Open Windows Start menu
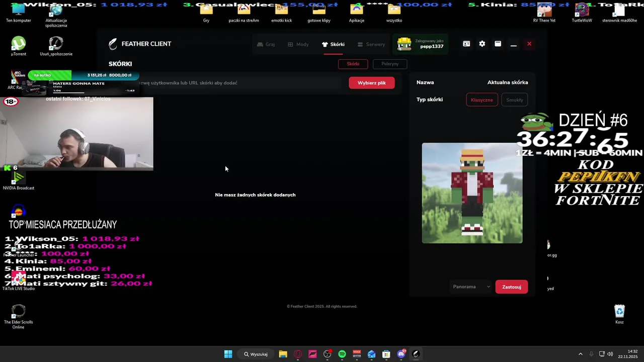 point(228,354)
